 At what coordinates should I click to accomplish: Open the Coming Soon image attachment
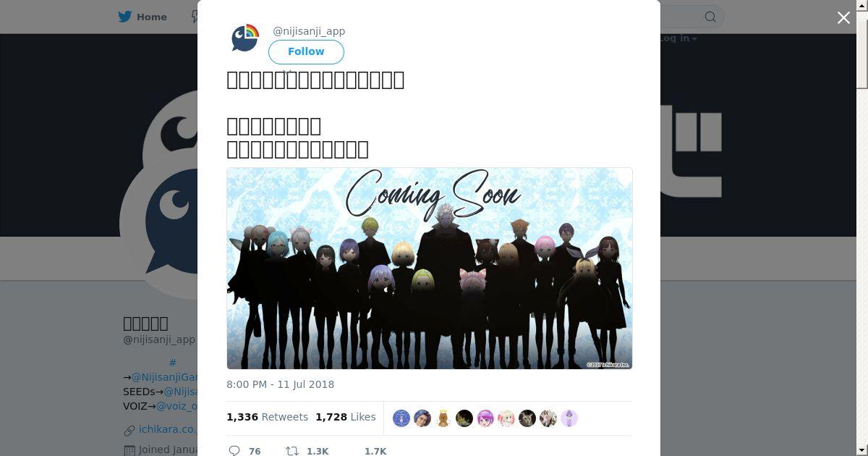[430, 269]
